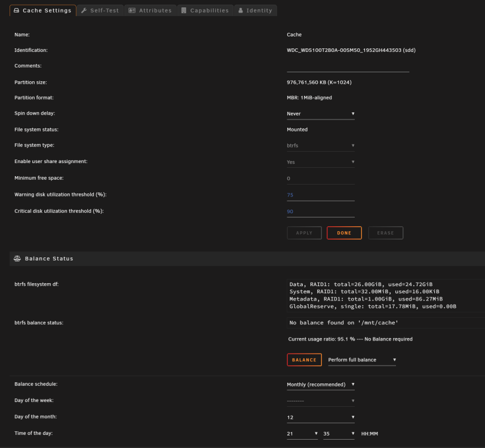
Task: Click the Done button
Action: pos(344,233)
